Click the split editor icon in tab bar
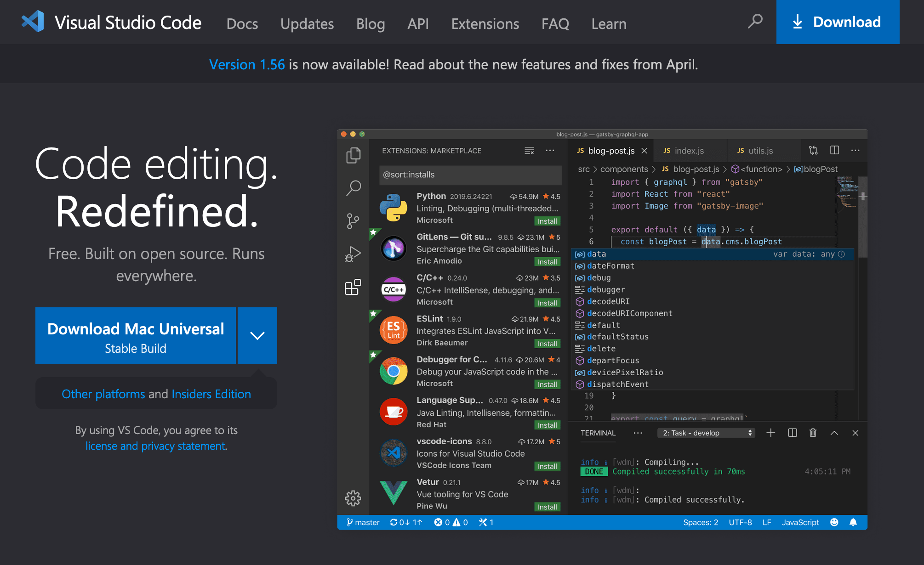The image size is (924, 565). tap(834, 150)
